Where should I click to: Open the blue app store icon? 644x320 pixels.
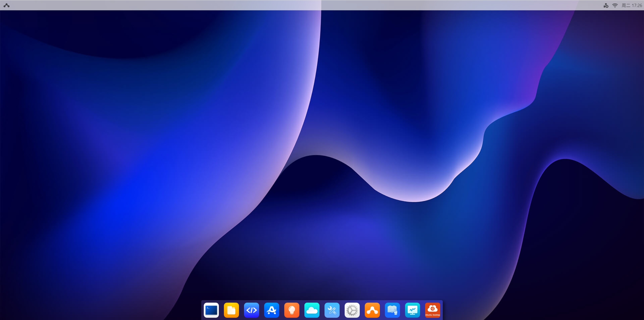click(271, 310)
